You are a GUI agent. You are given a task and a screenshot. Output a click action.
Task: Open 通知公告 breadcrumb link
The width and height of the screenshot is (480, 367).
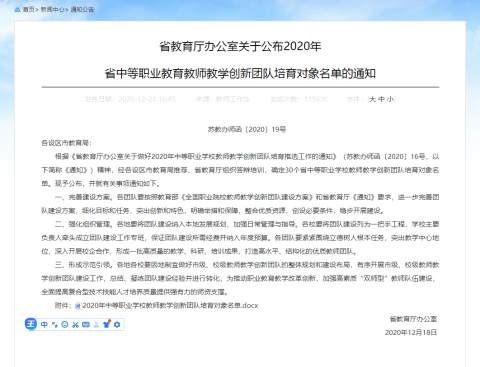[x=82, y=10]
